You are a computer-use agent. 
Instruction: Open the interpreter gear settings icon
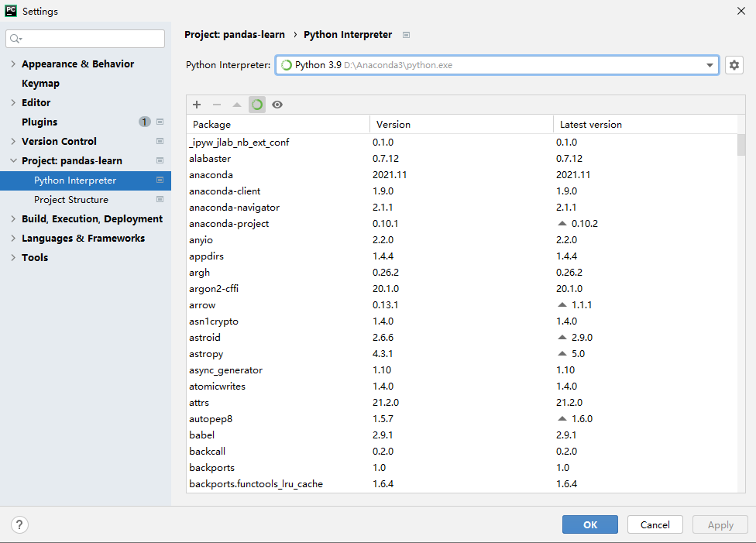(x=734, y=65)
